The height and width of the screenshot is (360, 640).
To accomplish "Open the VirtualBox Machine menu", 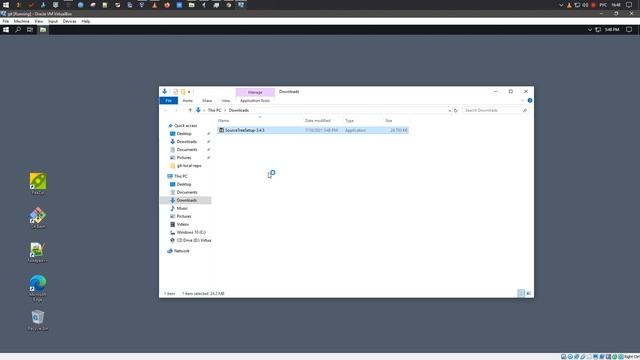I will tap(21, 21).
